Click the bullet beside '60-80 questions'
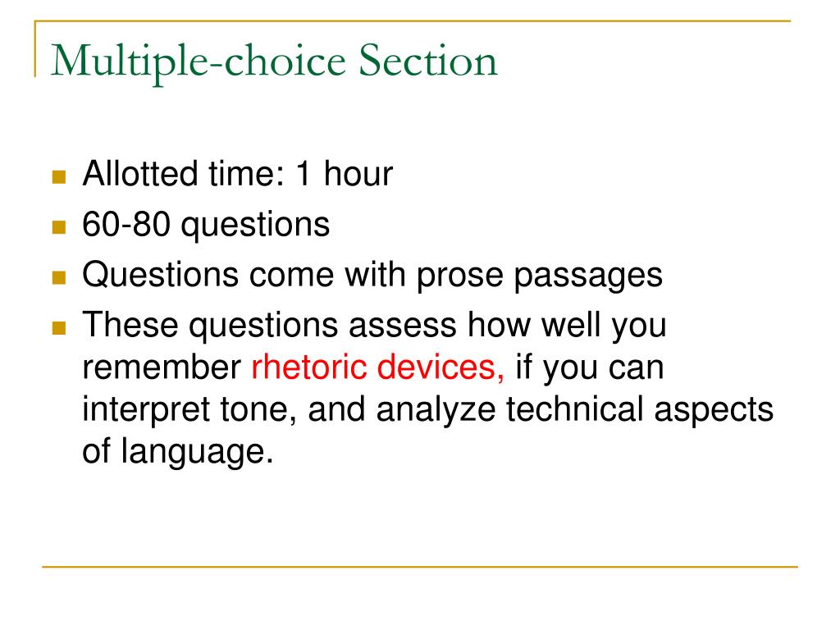The height and width of the screenshot is (630, 840). coord(59,227)
